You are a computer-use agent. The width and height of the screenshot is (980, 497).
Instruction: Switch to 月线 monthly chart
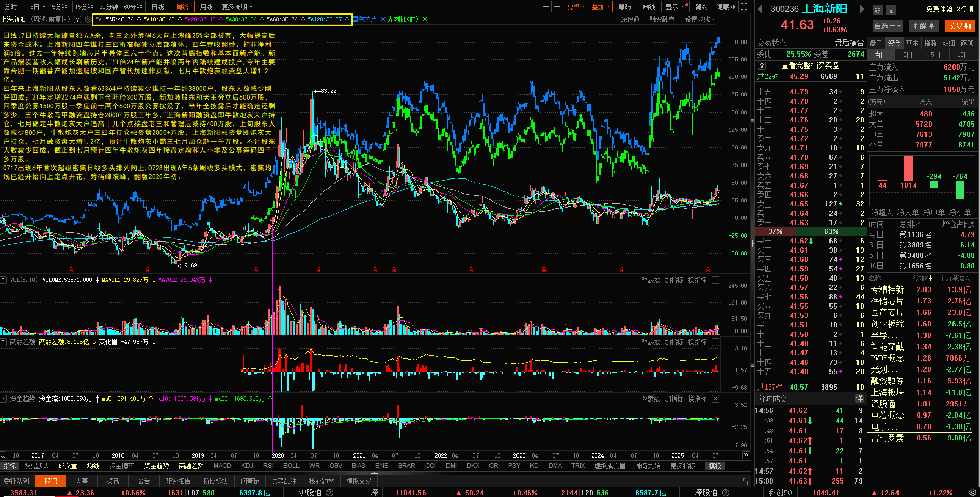(x=207, y=7)
